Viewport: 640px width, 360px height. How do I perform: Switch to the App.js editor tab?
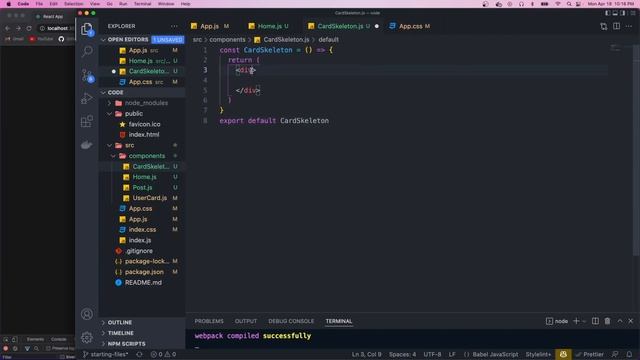[210, 26]
